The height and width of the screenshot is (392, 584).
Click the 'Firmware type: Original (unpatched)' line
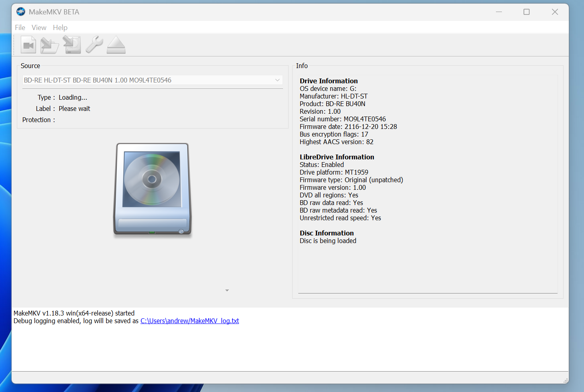click(x=351, y=180)
